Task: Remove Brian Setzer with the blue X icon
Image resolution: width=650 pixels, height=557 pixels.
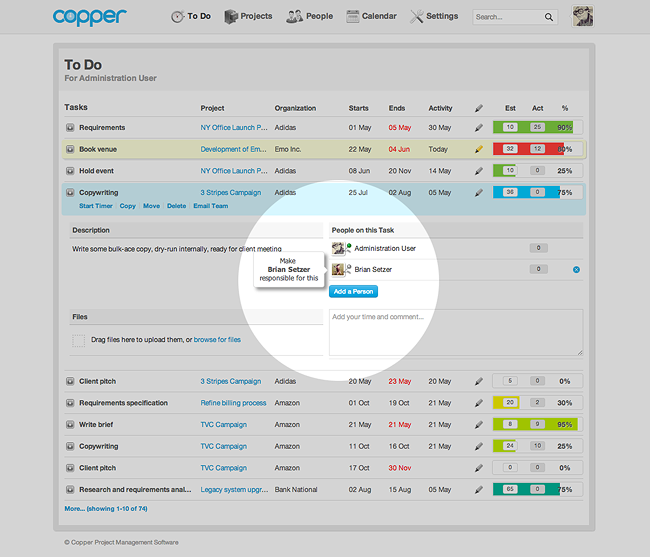Action: pyautogui.click(x=576, y=270)
